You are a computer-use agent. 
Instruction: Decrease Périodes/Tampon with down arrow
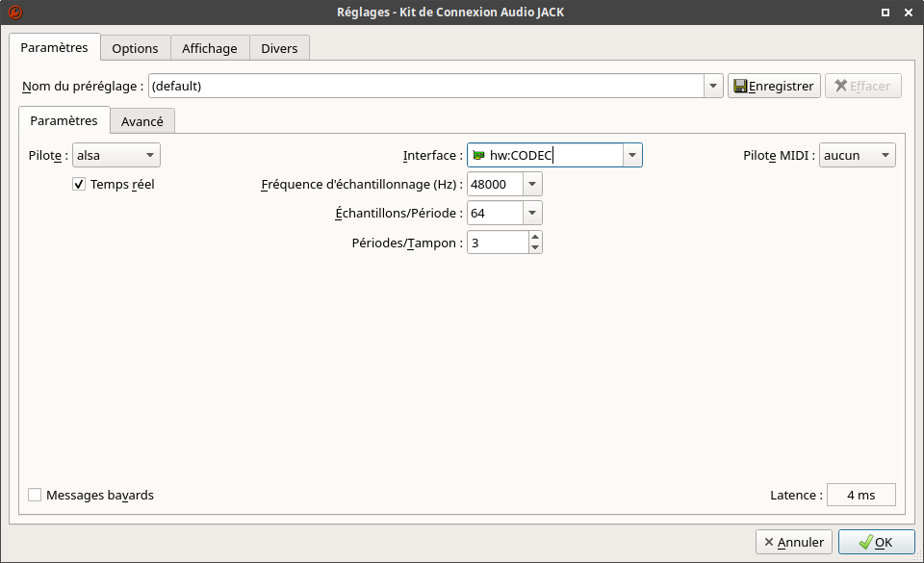535,248
